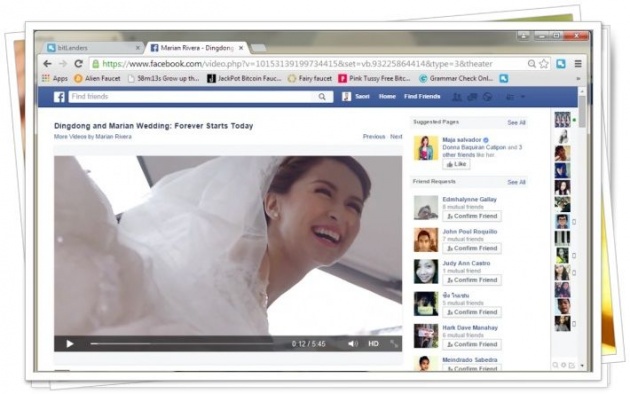The height and width of the screenshot is (394, 630).
Task: Click the zoom magnifier icon in address bar
Action: tap(532, 64)
